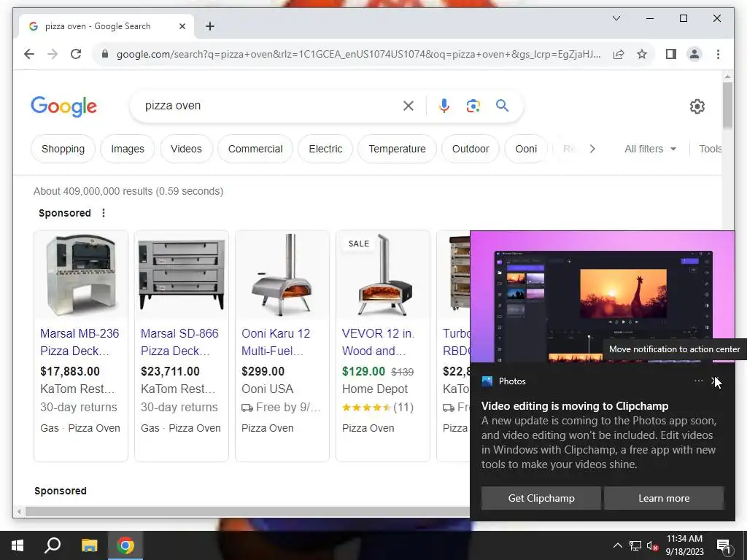Click the Home Depot seller name
This screenshot has width=747, height=560.
pyautogui.click(x=375, y=389)
